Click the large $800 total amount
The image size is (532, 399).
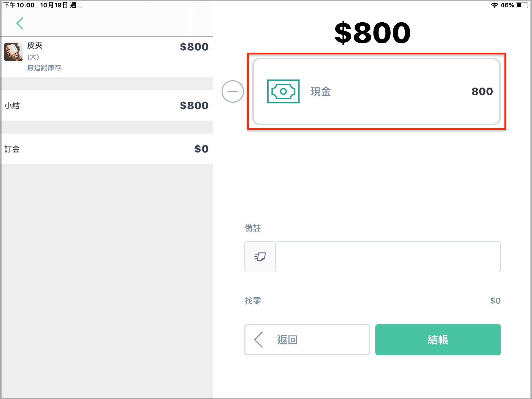coord(373,33)
